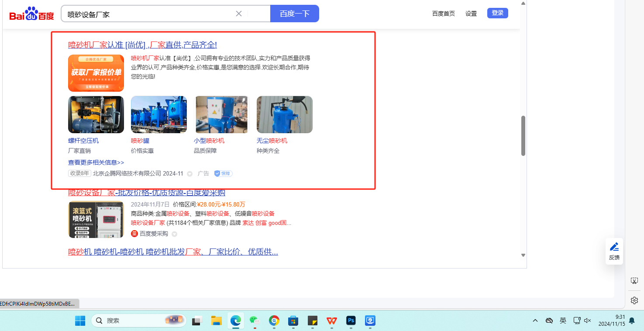644x331 pixels.
Task: Click the muted volume tray icon
Action: (x=588, y=321)
